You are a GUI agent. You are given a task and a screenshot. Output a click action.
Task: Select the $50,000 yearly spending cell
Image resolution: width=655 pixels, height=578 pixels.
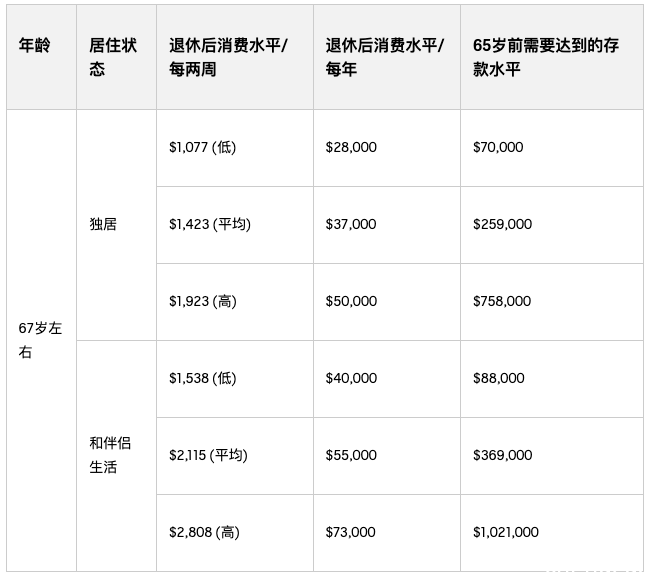(x=387, y=302)
